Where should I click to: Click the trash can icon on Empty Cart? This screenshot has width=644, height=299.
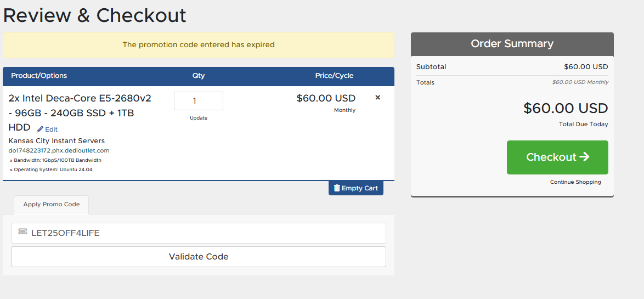337,188
